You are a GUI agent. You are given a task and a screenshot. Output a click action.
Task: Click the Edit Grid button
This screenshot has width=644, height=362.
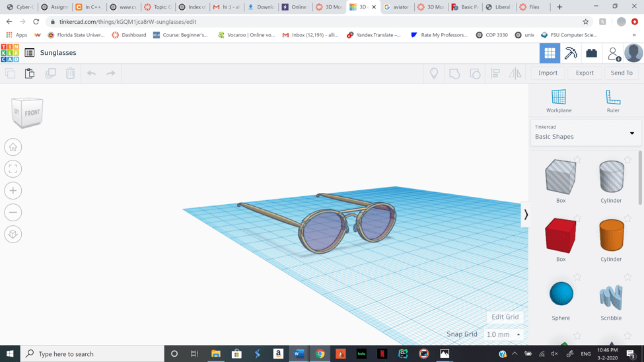[505, 317]
